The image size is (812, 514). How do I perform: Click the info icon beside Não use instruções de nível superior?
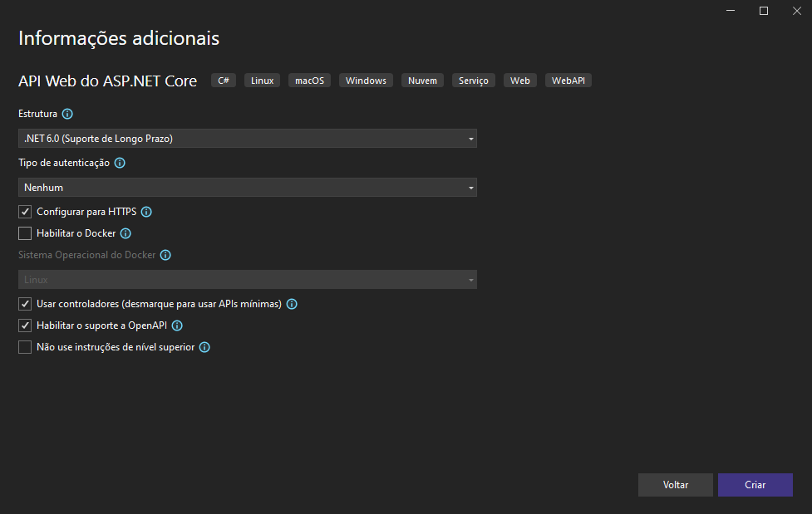point(204,347)
